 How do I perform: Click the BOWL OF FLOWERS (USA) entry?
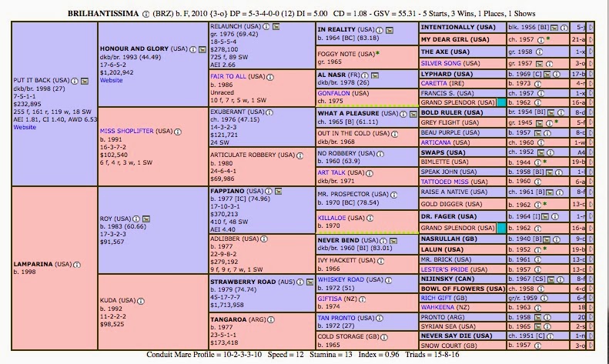coord(463,289)
